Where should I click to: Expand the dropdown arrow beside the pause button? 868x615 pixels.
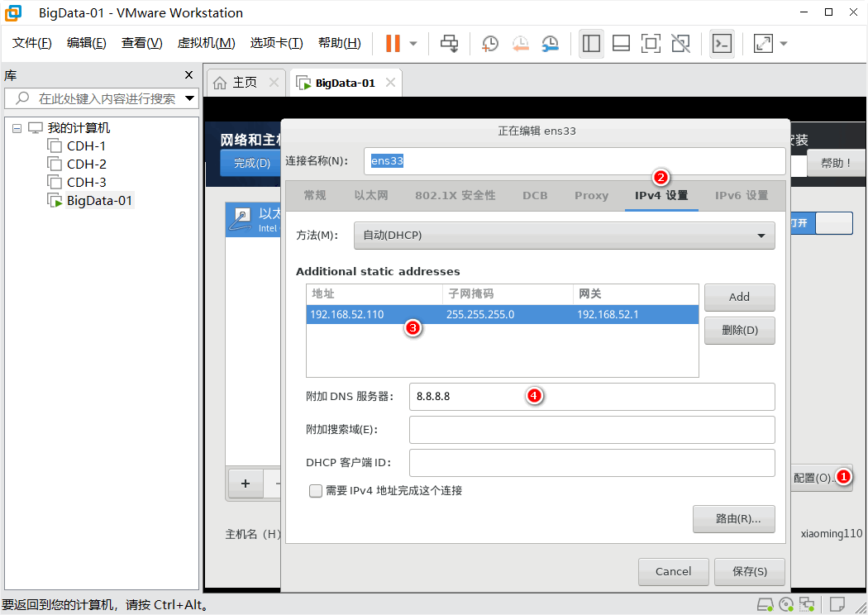point(413,43)
